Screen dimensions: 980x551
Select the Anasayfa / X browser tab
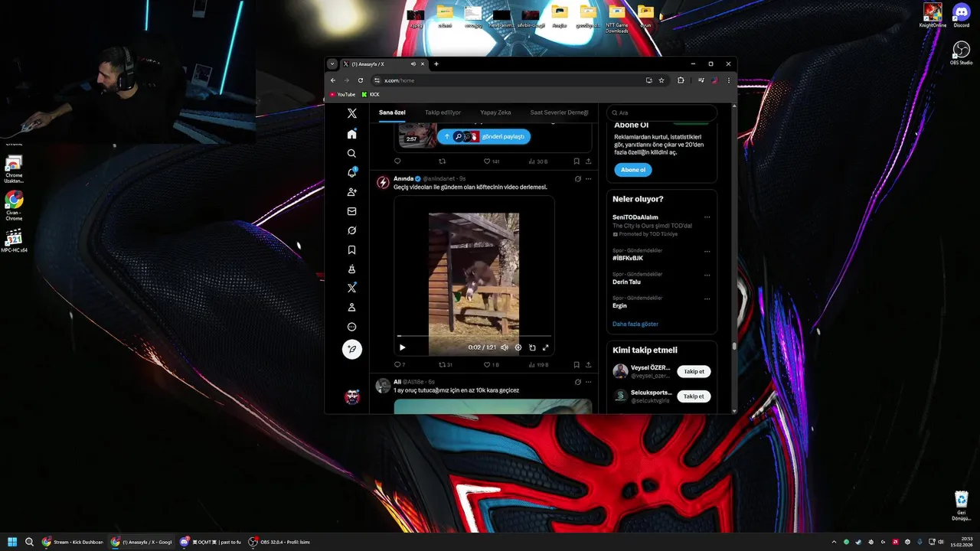[384, 64]
